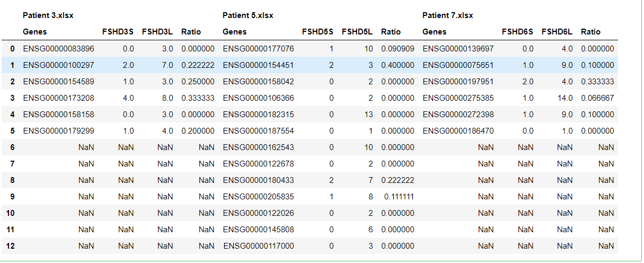Image resolution: width=644 pixels, height=263 pixels.
Task: Click gene cell ENSG00000186470
Action: 458,131
